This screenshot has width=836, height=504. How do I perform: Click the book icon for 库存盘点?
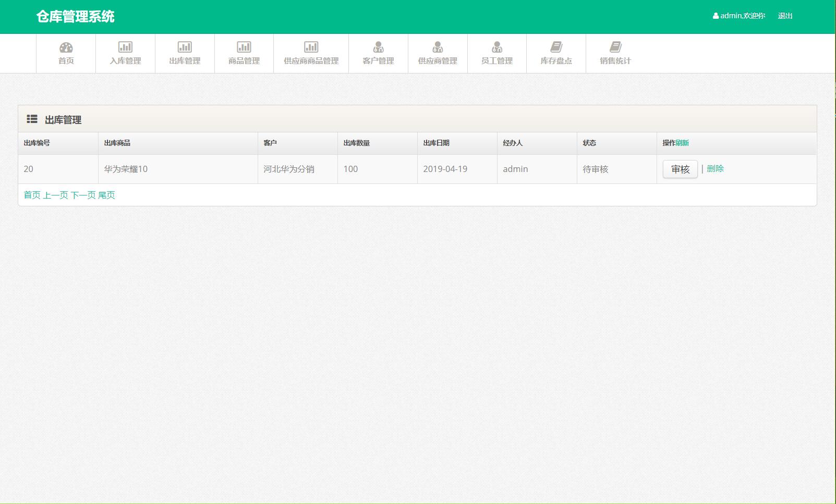click(556, 47)
